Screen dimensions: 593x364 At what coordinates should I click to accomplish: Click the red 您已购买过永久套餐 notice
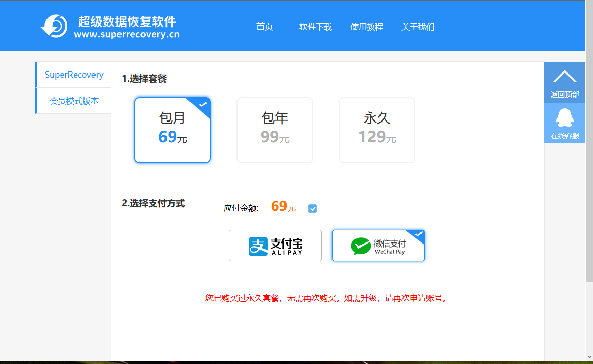click(327, 298)
